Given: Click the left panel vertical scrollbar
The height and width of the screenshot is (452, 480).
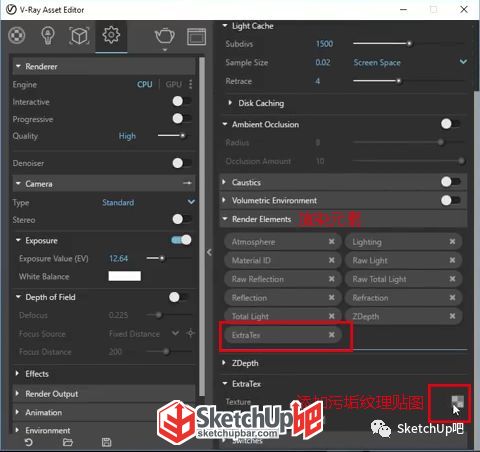Looking at the screenshot, I should coord(202,227).
